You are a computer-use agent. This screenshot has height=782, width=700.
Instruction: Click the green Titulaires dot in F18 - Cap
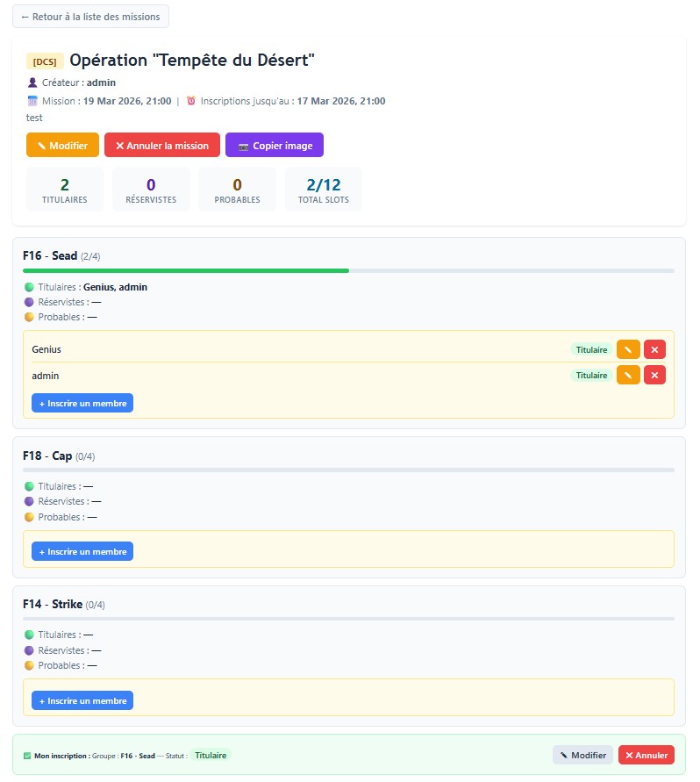pos(29,486)
